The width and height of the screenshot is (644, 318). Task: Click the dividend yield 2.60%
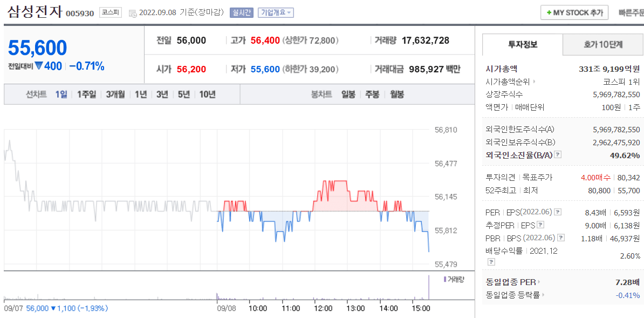click(x=630, y=256)
